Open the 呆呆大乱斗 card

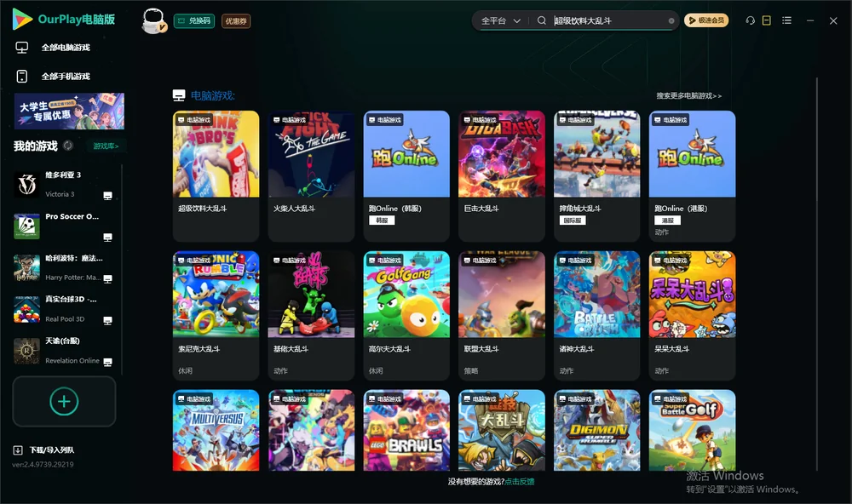click(x=692, y=316)
